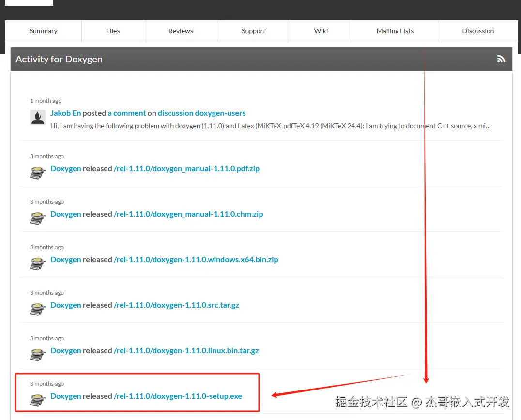Viewport: 521px width, 420px height.
Task: Click Doxygen icon beside pdf.zip release
Action: [x=38, y=173]
